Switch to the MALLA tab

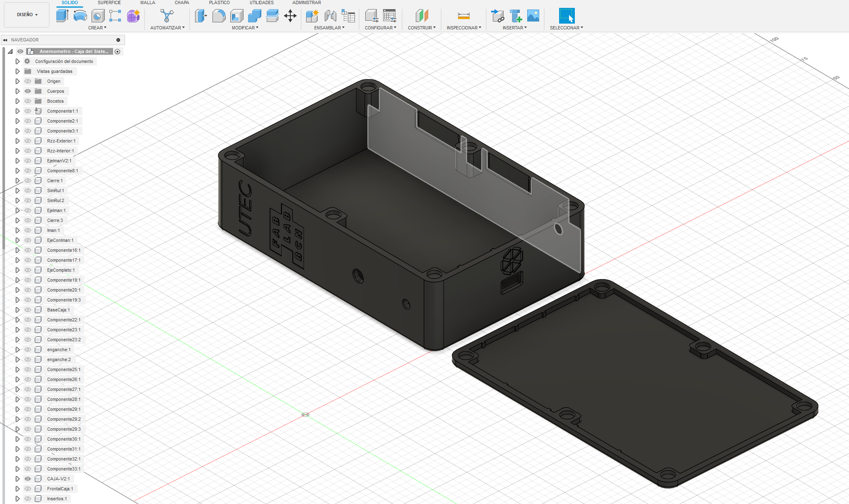(x=148, y=2)
